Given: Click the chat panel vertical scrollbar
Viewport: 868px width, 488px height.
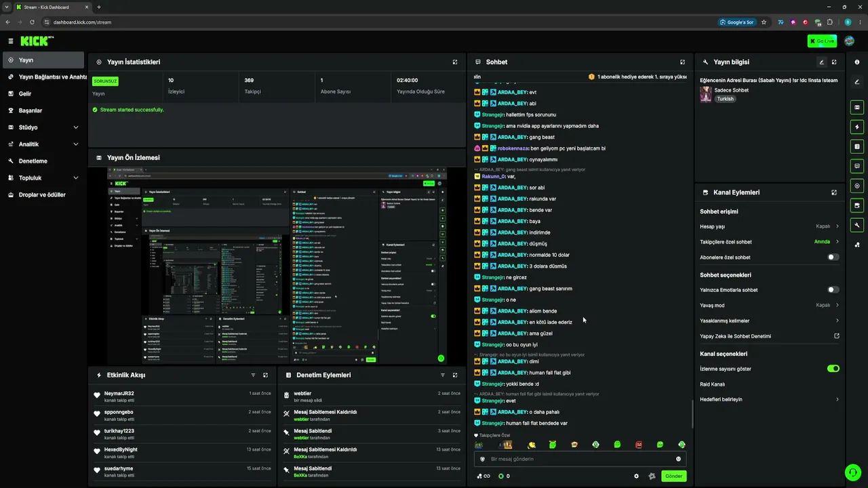Looking at the screenshot, I should pyautogui.click(x=692, y=413).
